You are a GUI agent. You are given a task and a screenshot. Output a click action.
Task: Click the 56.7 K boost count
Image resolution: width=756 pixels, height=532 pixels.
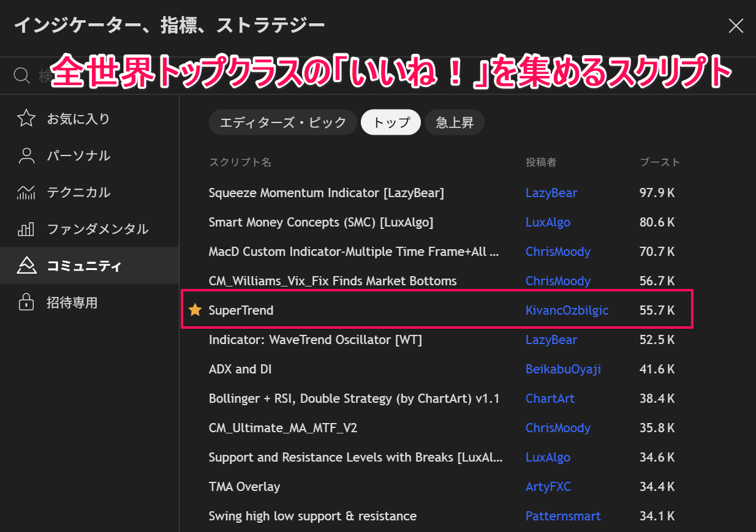657,281
